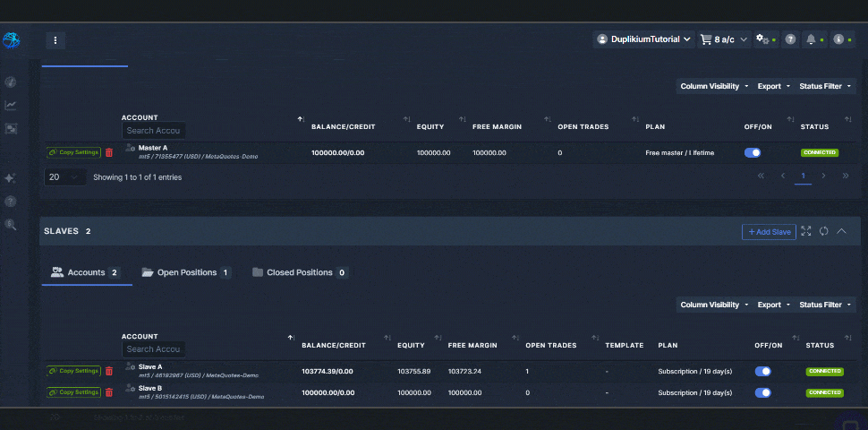Open the Slaves table Status Filter dropdown
The image size is (868, 430).
823,305
